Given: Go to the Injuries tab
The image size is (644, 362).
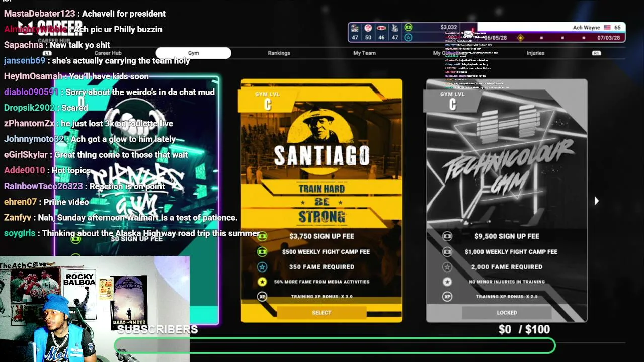Looking at the screenshot, I should 535,53.
